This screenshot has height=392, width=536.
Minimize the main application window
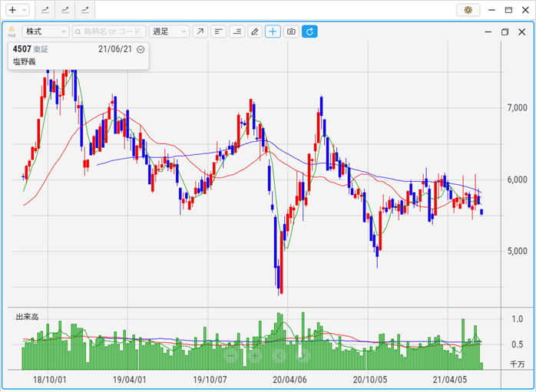491,10
